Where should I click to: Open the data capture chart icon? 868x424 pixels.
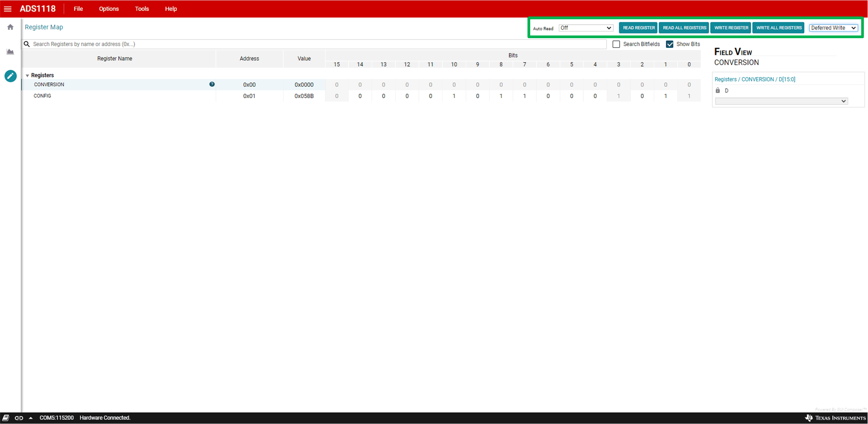[10, 52]
